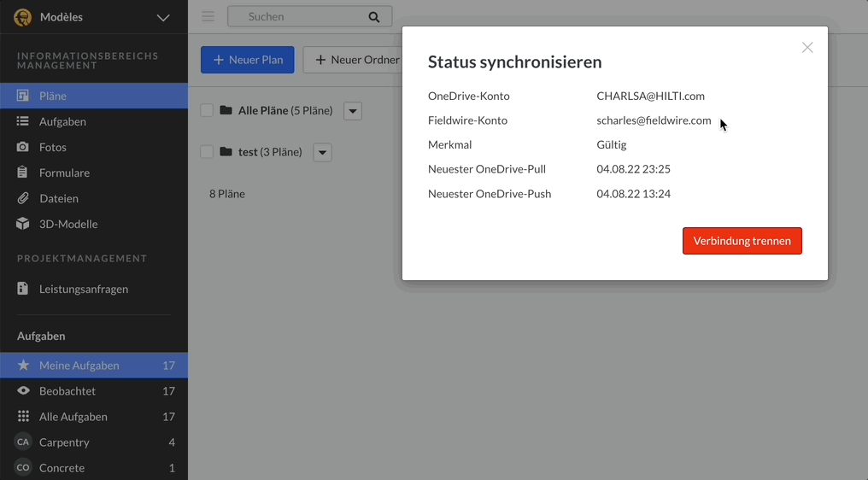Close the Status synchronisieren dialog
Image resolution: width=868 pixels, height=480 pixels.
click(807, 48)
